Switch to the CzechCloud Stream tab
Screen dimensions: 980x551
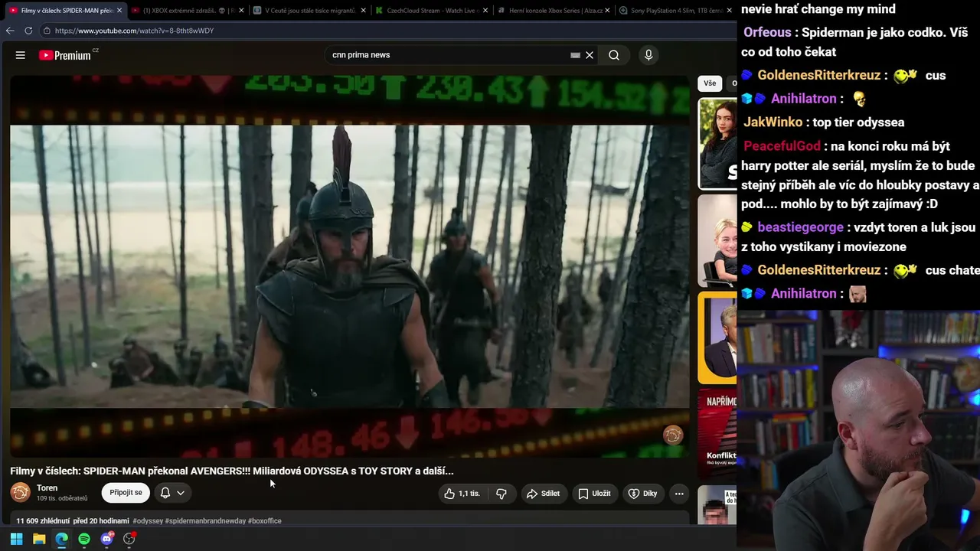pyautogui.click(x=430, y=11)
